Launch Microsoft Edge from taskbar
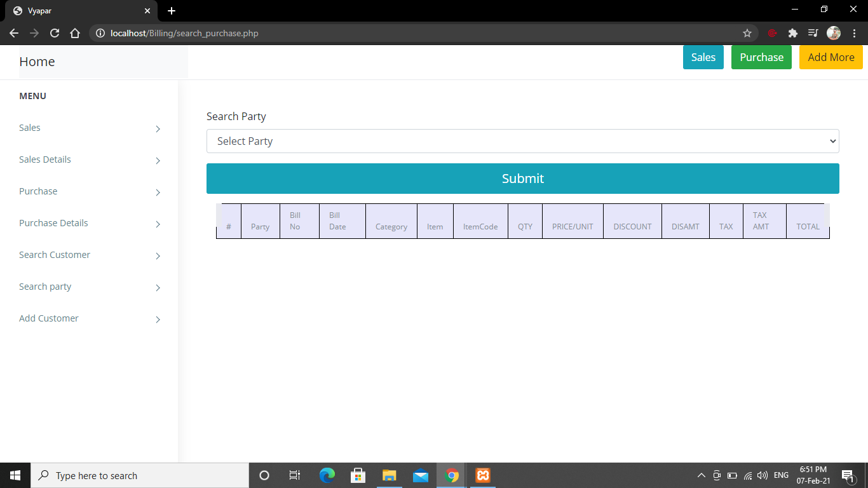The image size is (868, 488). click(327, 475)
